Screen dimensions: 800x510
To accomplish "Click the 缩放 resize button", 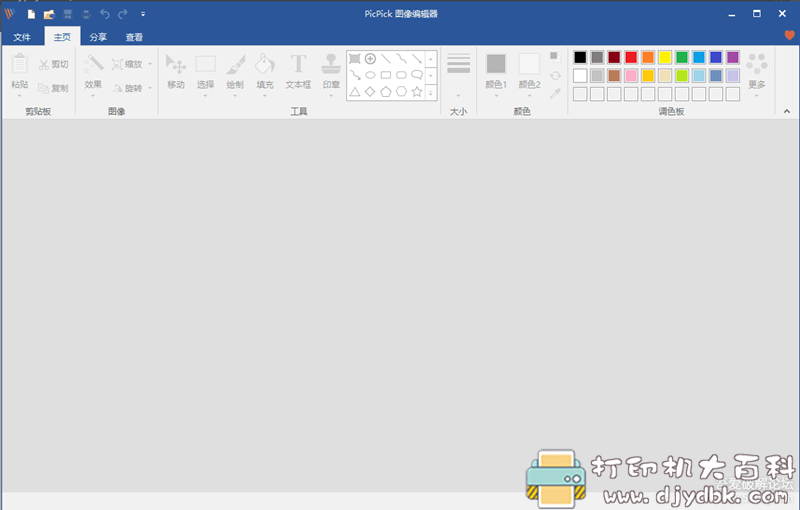I will pyautogui.click(x=127, y=64).
